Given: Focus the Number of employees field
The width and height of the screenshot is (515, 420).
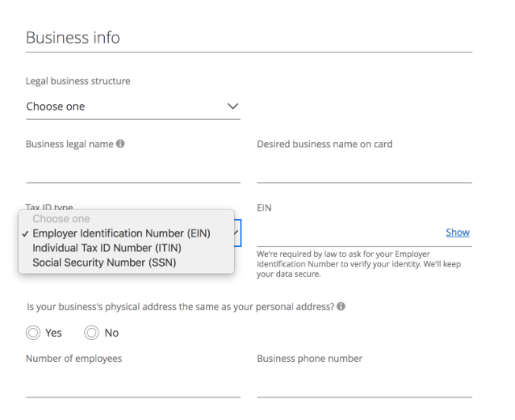Looking at the screenshot, I should point(132,384).
